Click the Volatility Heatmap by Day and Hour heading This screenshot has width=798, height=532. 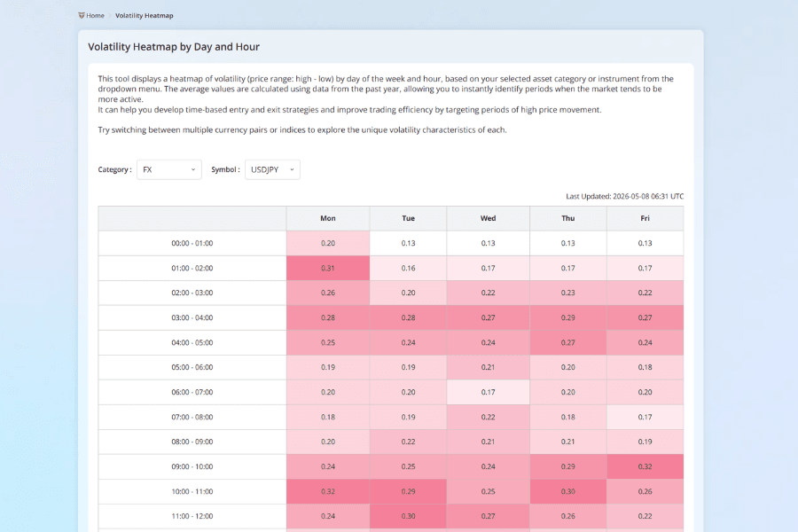pyautogui.click(x=174, y=47)
